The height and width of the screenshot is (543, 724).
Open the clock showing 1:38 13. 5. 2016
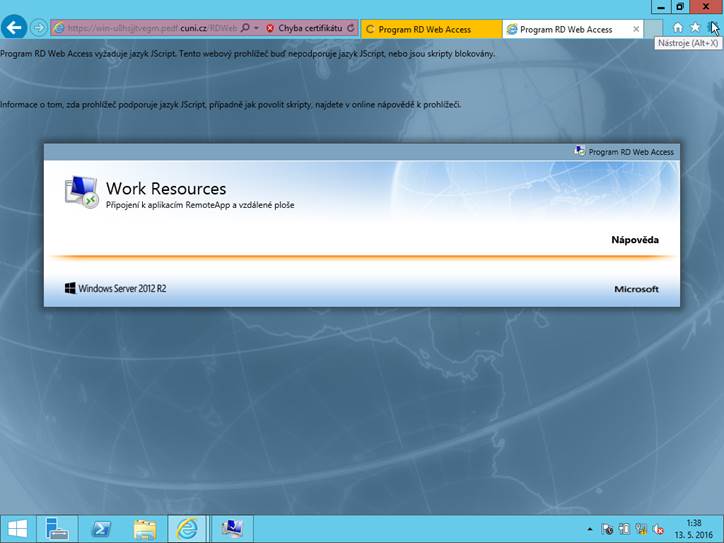(694, 529)
